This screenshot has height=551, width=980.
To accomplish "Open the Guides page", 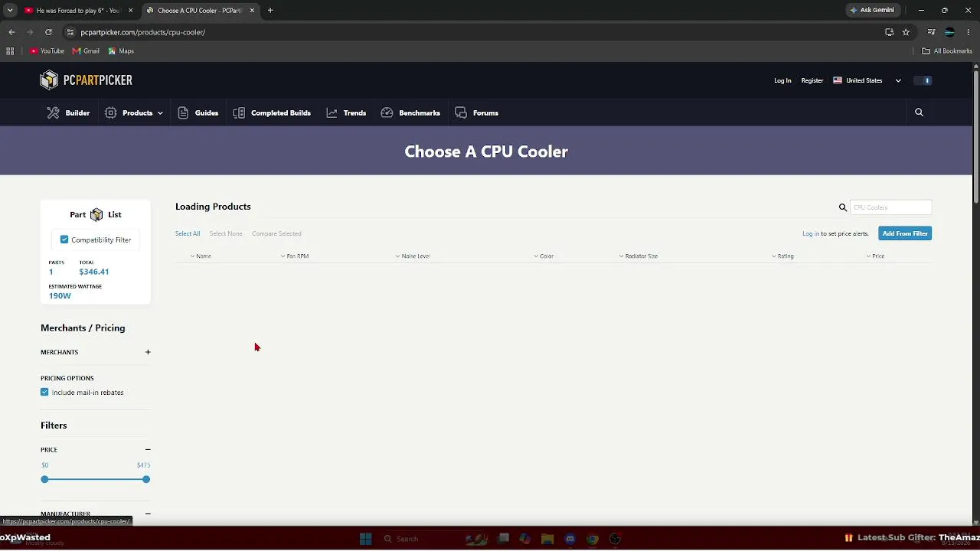I will pos(198,112).
